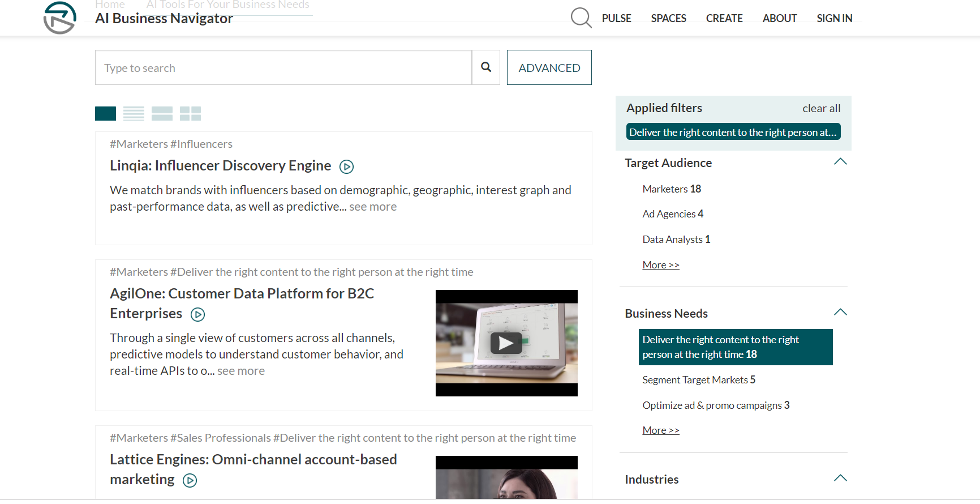Click play icon next to AgilOne Enterprises
This screenshot has width=980, height=504.
pos(197,314)
